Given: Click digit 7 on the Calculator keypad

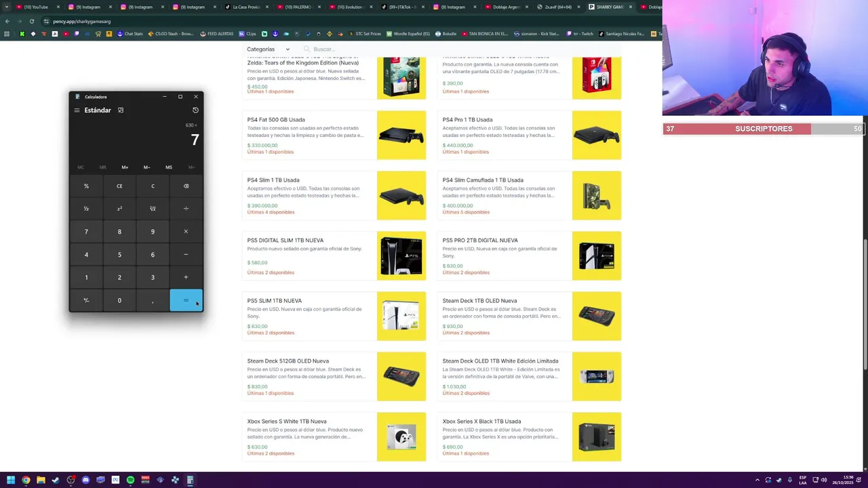Looking at the screenshot, I should [x=86, y=232].
